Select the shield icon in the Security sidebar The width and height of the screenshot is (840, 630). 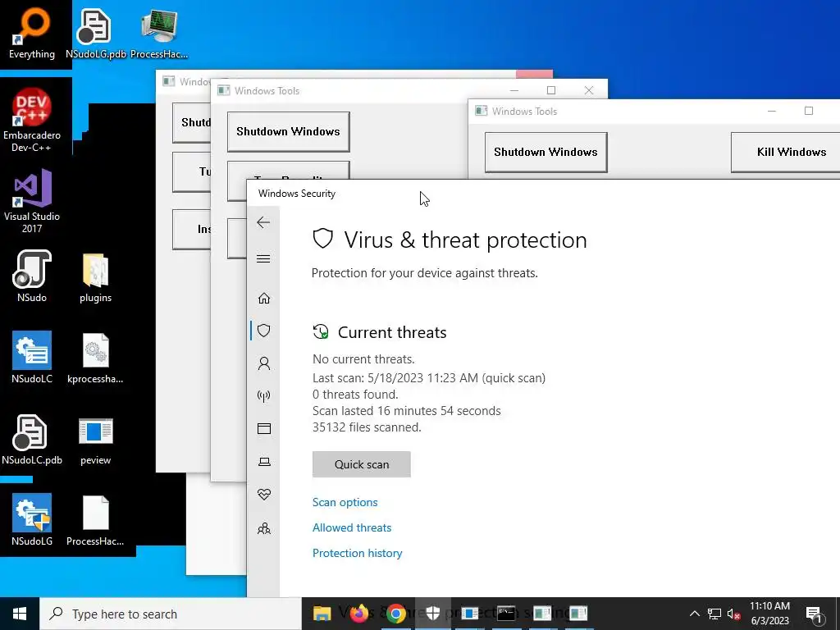click(x=263, y=331)
